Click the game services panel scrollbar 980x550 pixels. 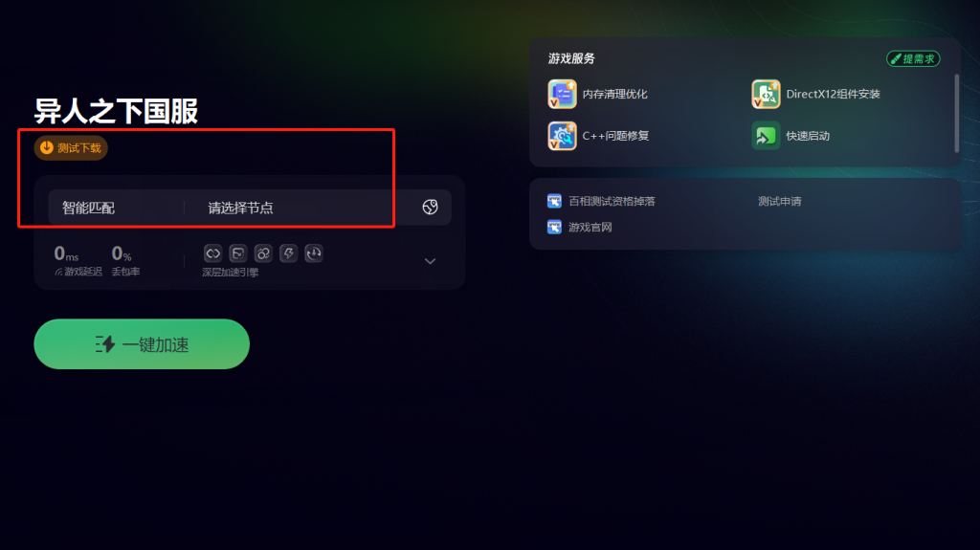tap(957, 113)
